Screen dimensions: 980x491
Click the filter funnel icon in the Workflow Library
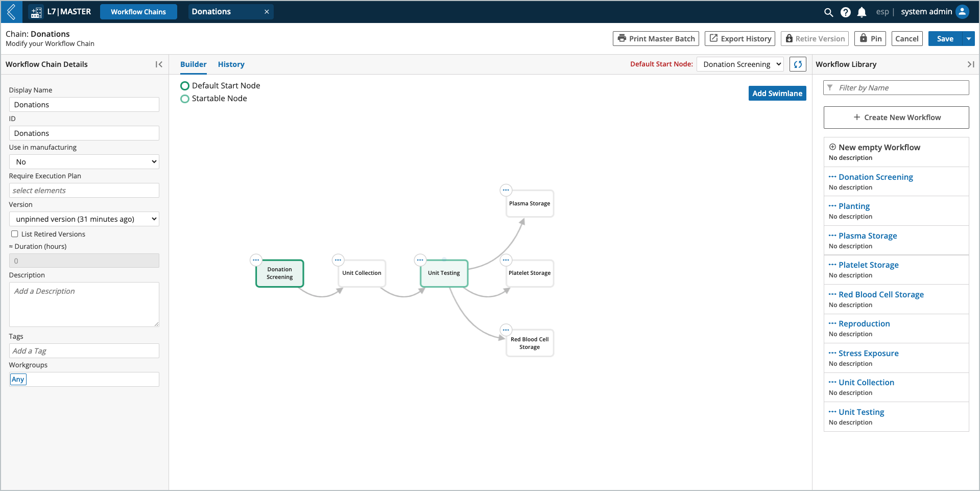[830, 88]
